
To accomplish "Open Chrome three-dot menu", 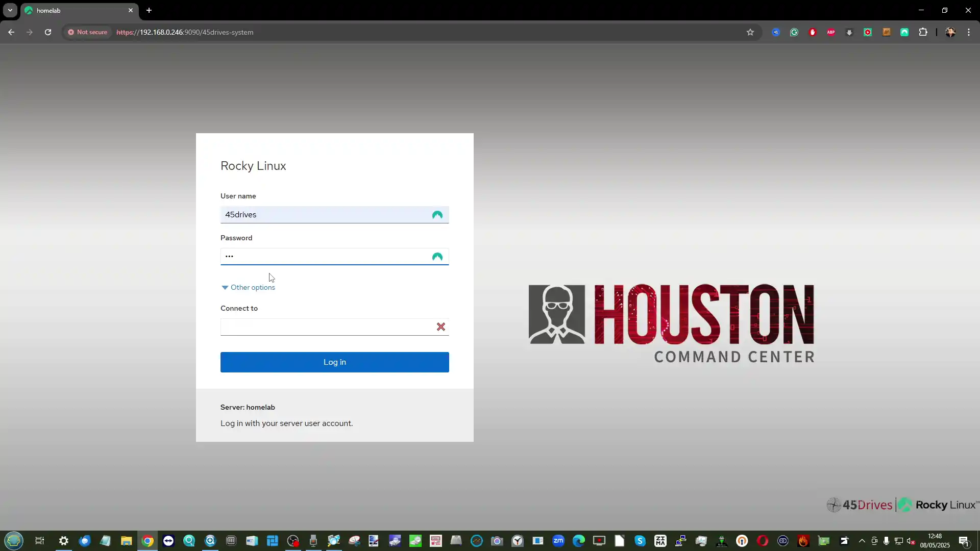I will (x=969, y=32).
